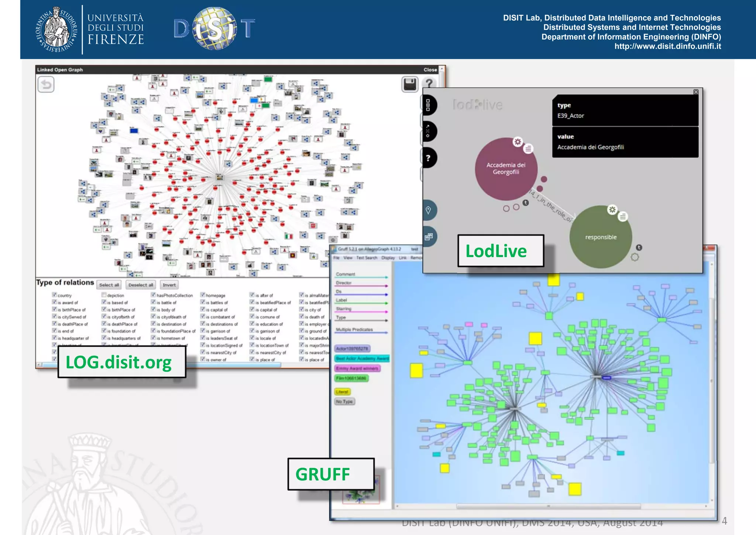Viewport: 756px width, 535px height.
Task: Click Select all relations button
Action: coord(109,285)
